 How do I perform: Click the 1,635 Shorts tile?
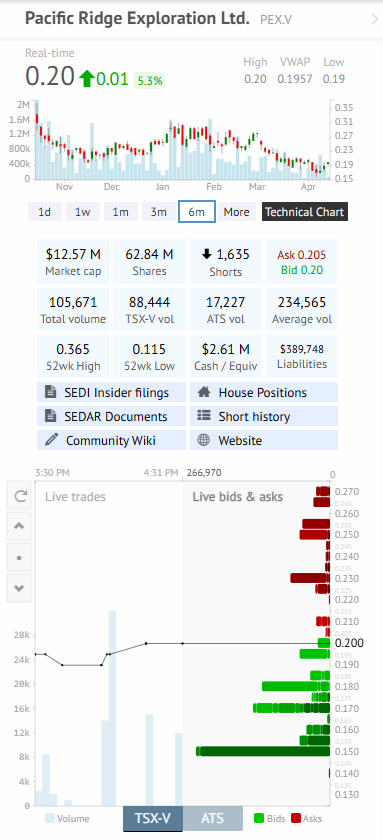226,261
